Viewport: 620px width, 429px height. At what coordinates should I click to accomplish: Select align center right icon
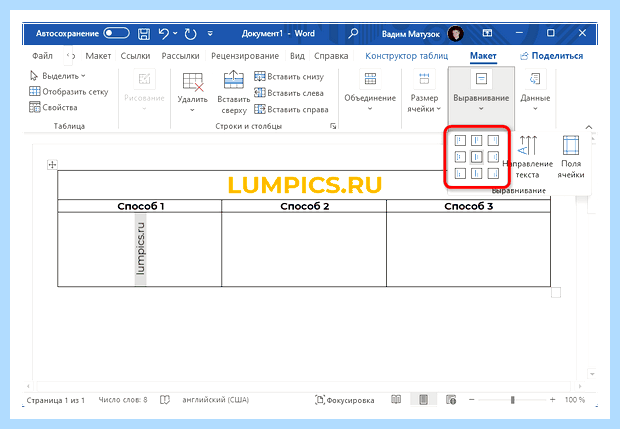click(493, 157)
